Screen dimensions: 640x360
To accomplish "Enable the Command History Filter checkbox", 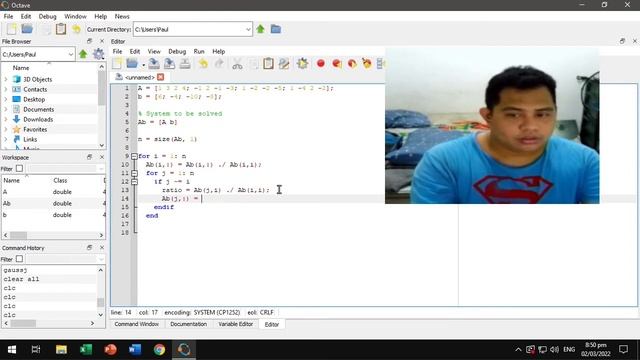I will coord(19,259).
